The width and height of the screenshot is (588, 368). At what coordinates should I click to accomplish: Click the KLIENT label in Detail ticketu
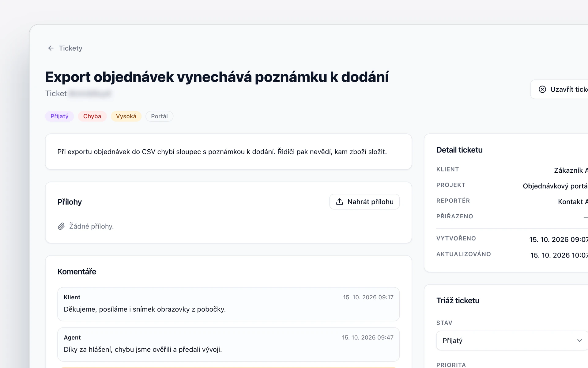point(447,169)
